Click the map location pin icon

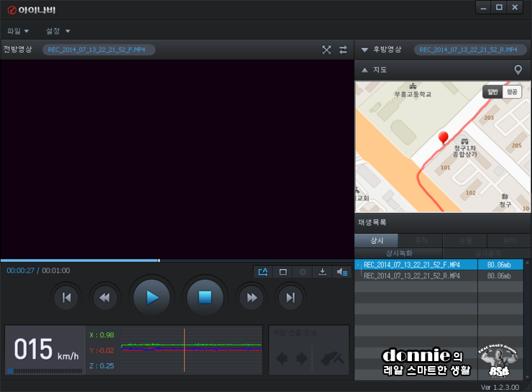[518, 70]
